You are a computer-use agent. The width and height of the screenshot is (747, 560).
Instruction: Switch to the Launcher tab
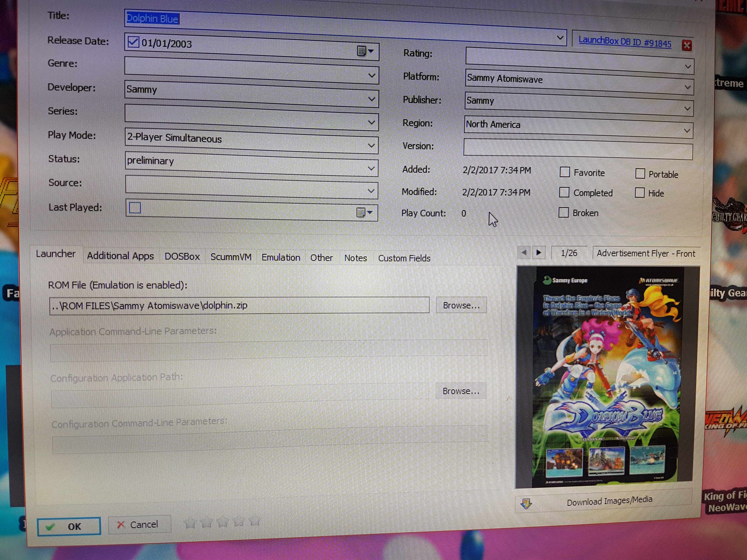(56, 254)
